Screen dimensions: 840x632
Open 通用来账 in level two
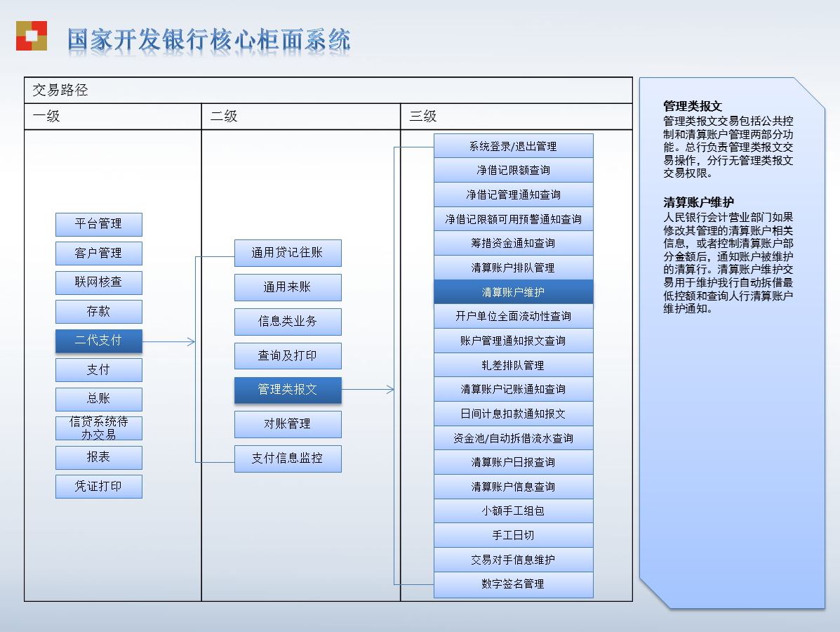[288, 287]
